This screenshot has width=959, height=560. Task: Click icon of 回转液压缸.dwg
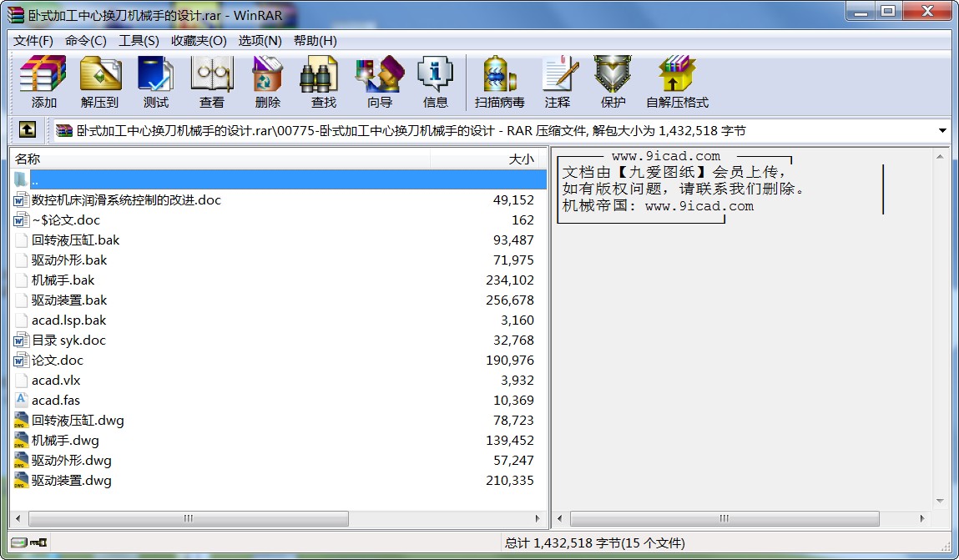pos(21,421)
